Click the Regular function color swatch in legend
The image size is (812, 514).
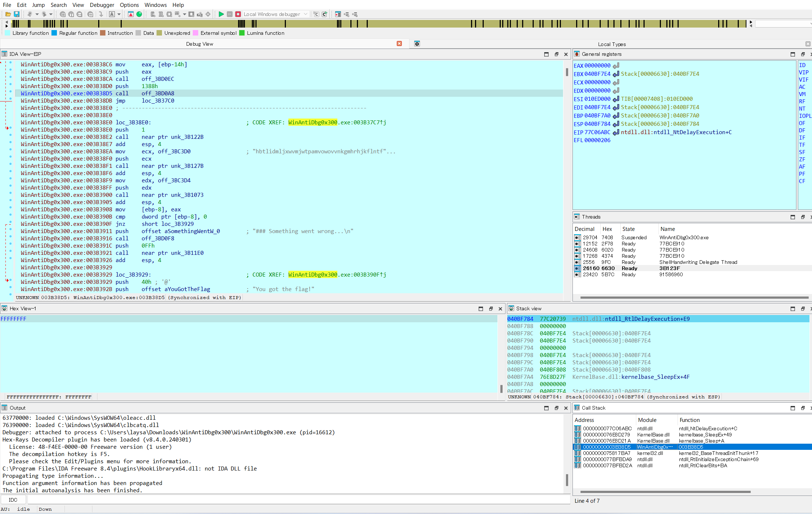pos(54,33)
